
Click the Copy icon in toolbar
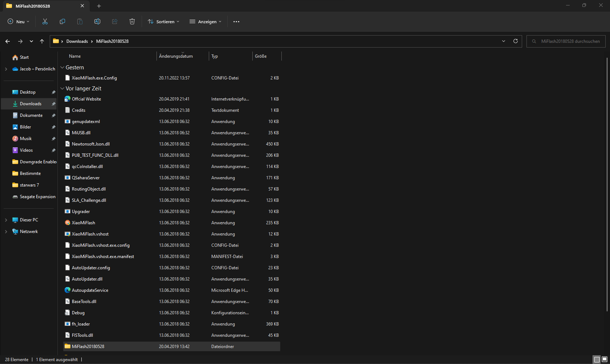62,22
